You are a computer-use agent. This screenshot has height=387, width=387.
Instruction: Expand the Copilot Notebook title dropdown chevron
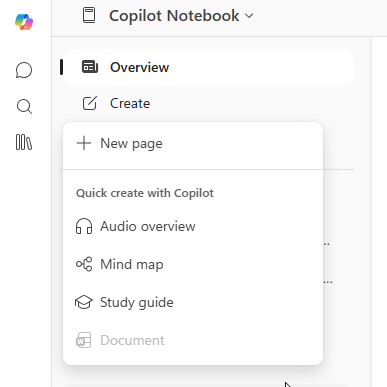pyautogui.click(x=249, y=16)
